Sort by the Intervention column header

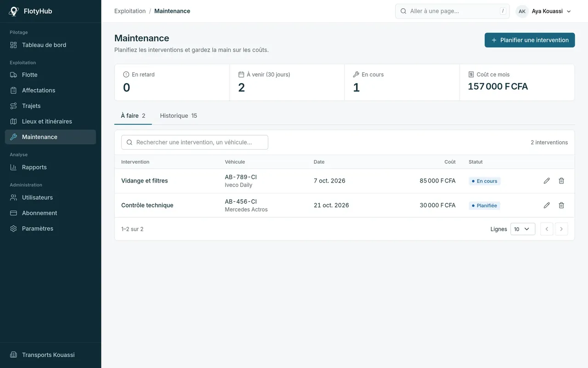[x=135, y=162]
